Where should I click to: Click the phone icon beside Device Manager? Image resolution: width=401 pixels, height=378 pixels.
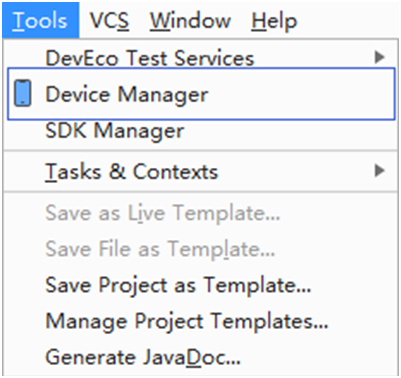(x=23, y=93)
